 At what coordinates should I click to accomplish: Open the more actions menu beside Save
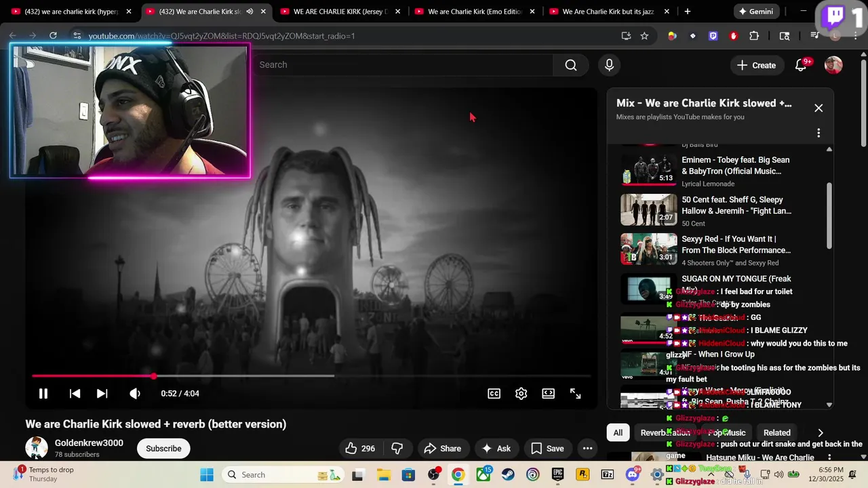587,448
